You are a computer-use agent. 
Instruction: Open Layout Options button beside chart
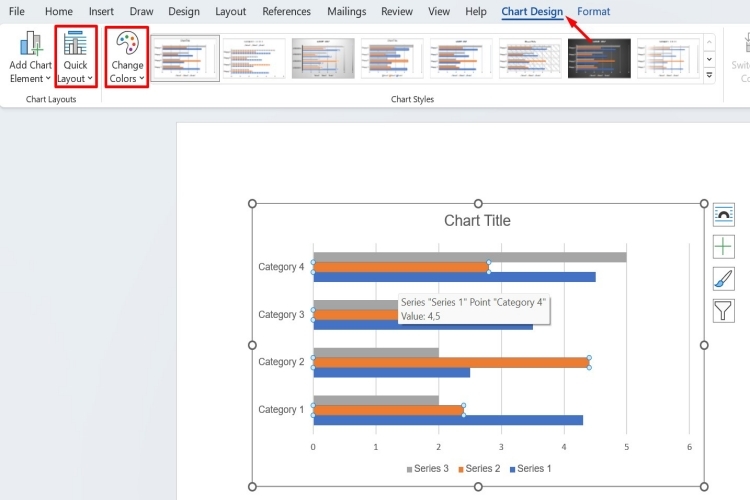[x=724, y=215]
